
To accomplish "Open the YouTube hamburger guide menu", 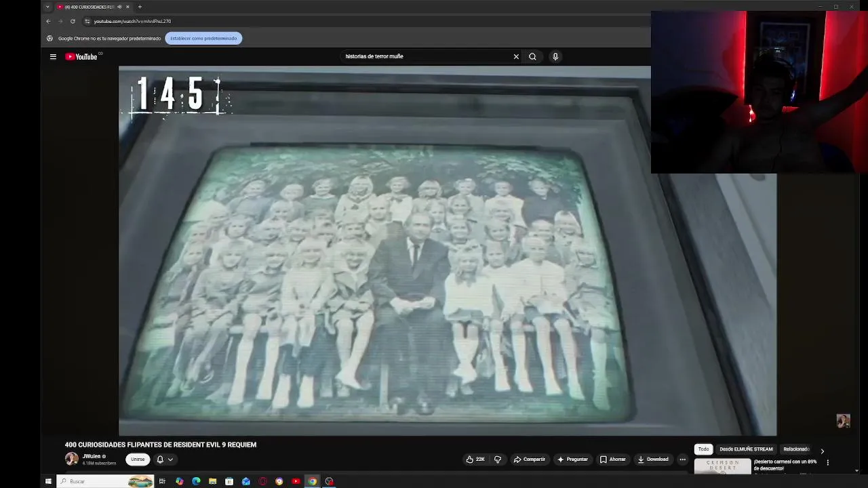I will [x=53, y=57].
